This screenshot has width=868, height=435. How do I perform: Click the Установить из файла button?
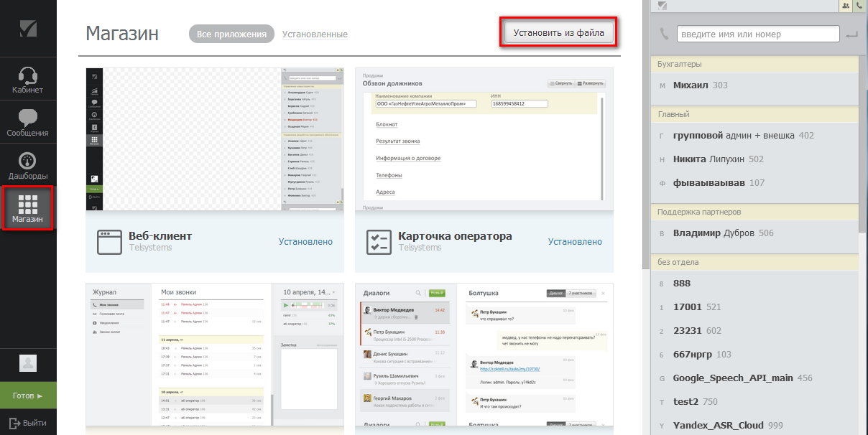tap(559, 33)
